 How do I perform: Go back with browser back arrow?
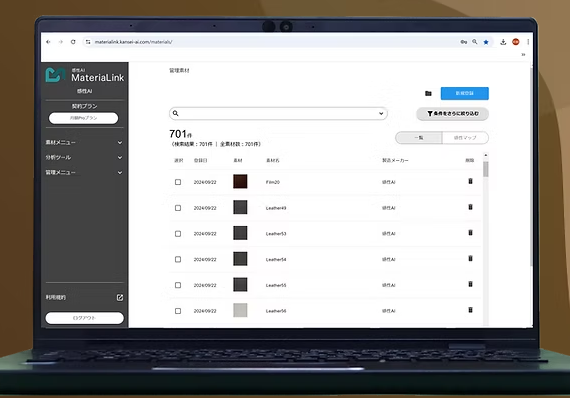coord(48,42)
